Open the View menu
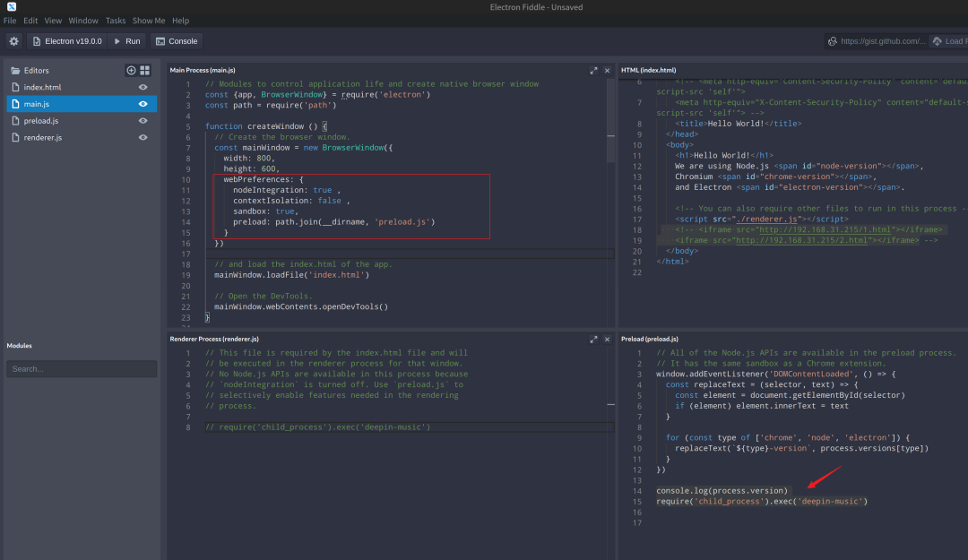The width and height of the screenshot is (968, 560). [x=53, y=21]
